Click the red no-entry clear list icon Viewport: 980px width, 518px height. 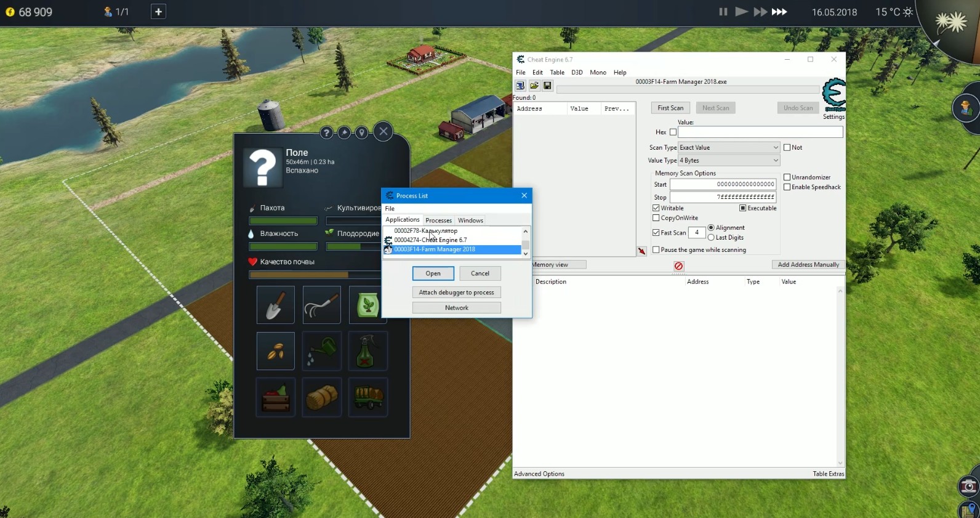[678, 266]
